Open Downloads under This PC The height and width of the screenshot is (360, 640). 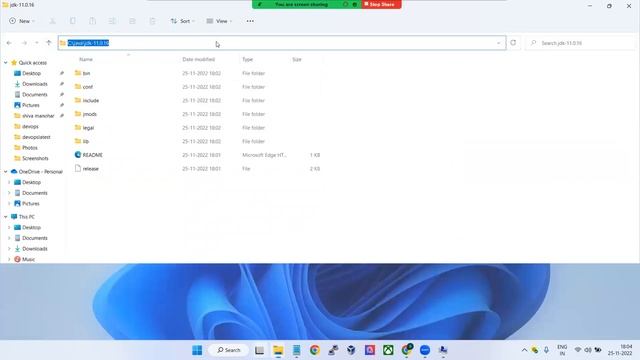[35, 249]
